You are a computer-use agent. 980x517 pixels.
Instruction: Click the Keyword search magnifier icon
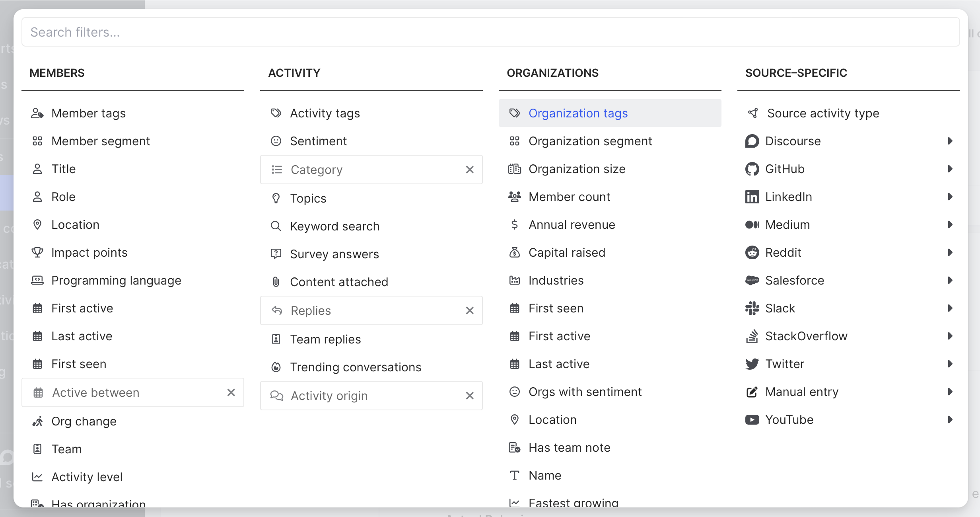[276, 226]
